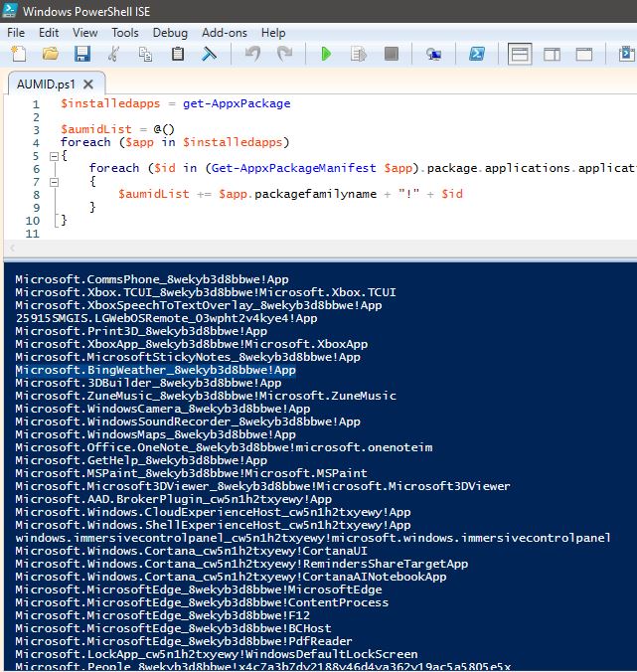
Task: Click the Office.OneNote output line
Action: click(x=224, y=447)
